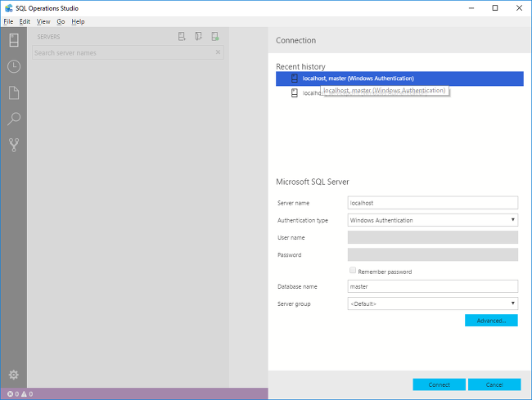532x400 pixels.
Task: Click the Server group label
Action: point(294,303)
